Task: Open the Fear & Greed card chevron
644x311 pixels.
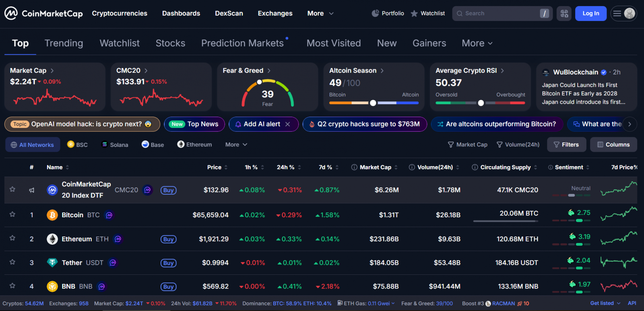Action: click(269, 71)
